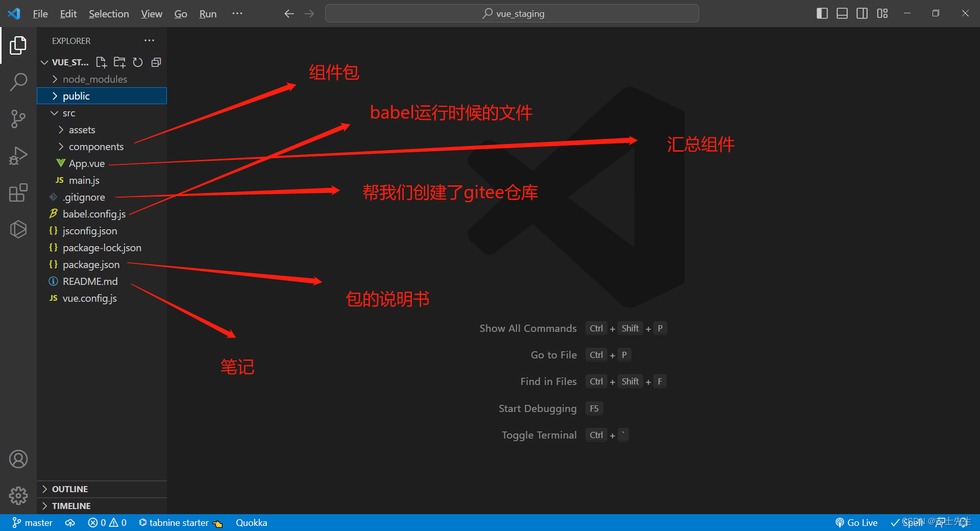Open the Customize Layout icon
Image resolution: width=980 pixels, height=531 pixels.
pos(883,13)
